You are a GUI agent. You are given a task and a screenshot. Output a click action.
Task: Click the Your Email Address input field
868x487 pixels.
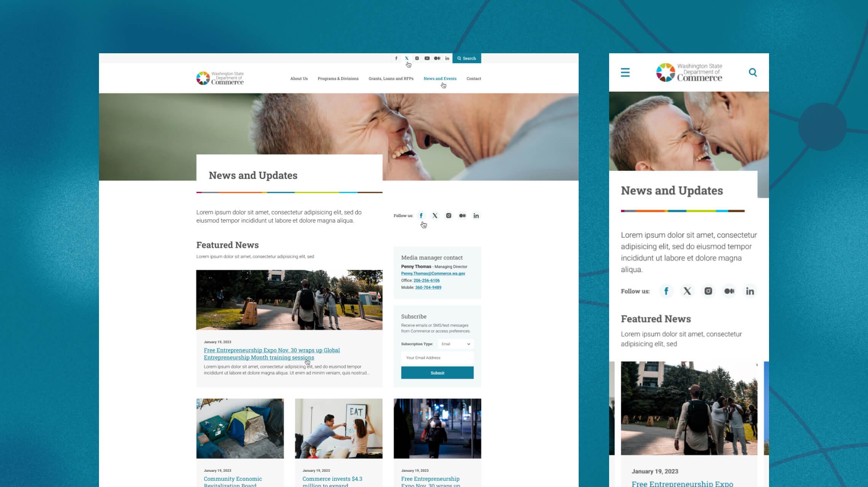coord(436,358)
